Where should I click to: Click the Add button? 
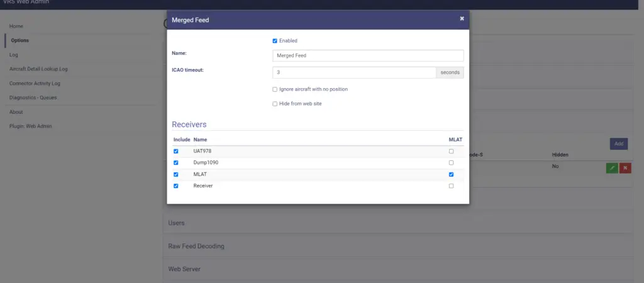[619, 144]
